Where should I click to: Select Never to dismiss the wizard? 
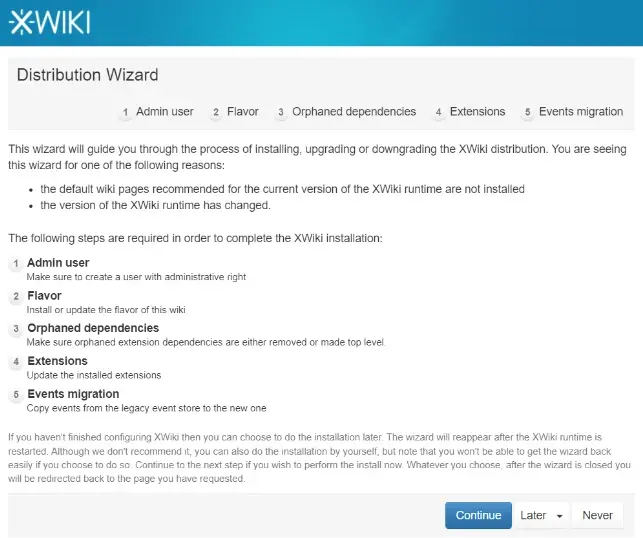tap(597, 515)
